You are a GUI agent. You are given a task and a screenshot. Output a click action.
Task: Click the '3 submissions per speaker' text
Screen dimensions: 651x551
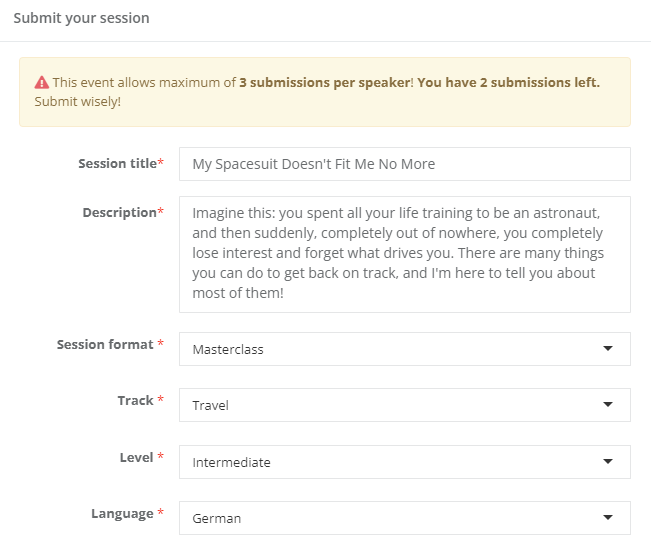tap(324, 82)
